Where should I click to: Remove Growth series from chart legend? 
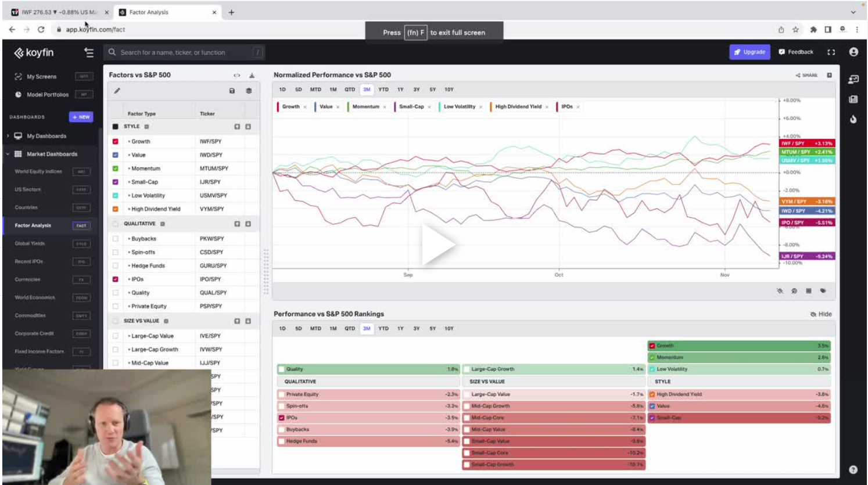click(305, 107)
